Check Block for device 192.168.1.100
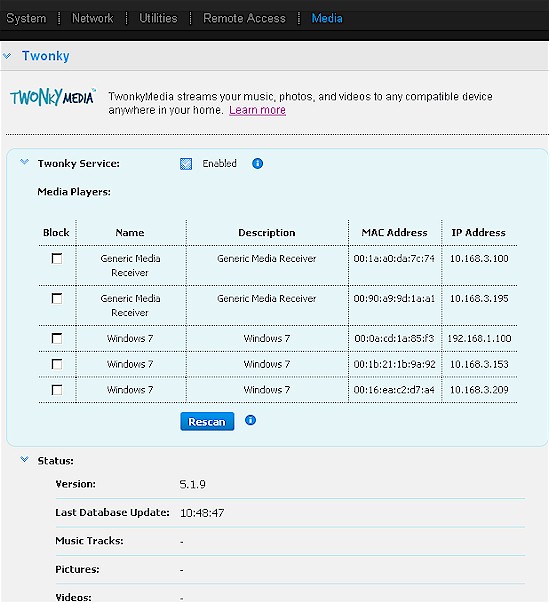 point(57,339)
